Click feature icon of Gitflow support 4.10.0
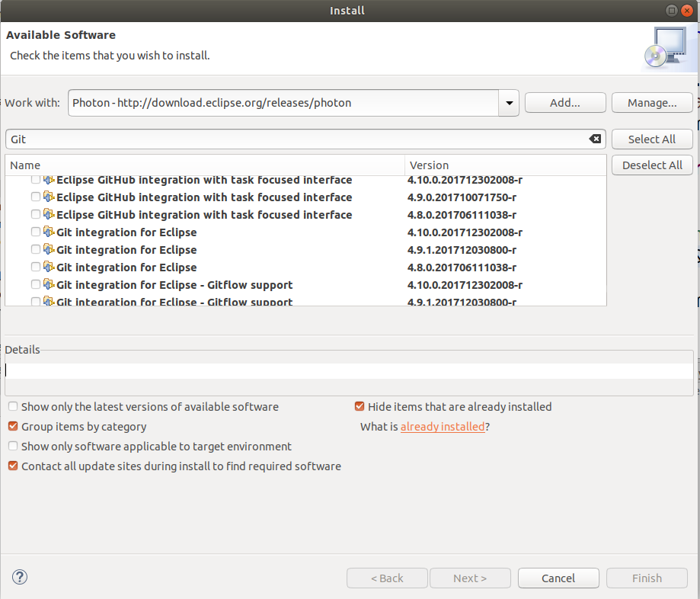Viewport: 700px width, 599px height. coord(49,284)
